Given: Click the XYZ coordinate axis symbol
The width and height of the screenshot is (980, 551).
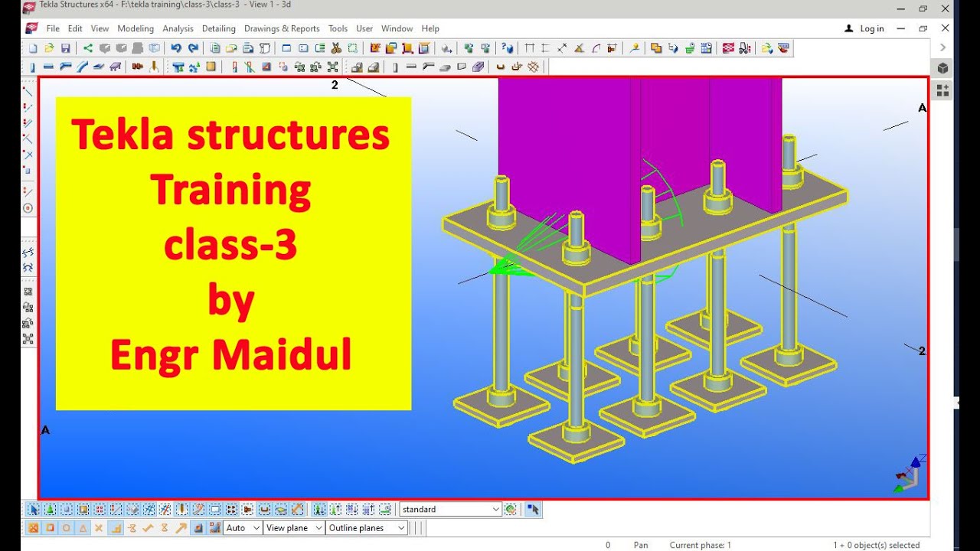Looking at the screenshot, I should point(910,473).
